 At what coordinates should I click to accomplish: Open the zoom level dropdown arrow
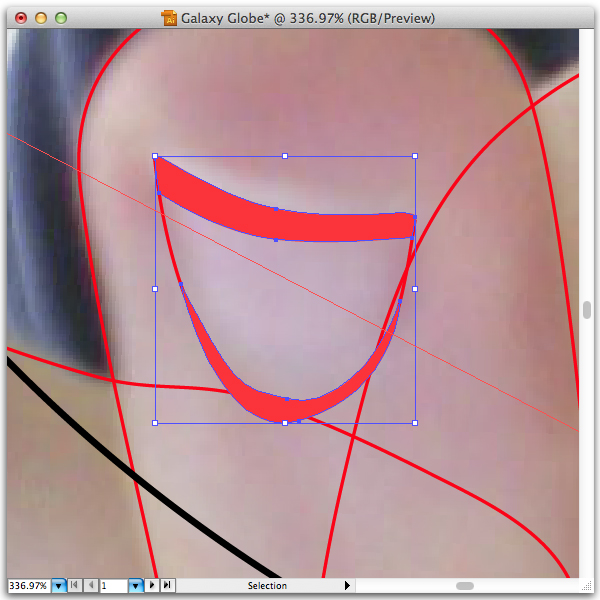pos(59,585)
